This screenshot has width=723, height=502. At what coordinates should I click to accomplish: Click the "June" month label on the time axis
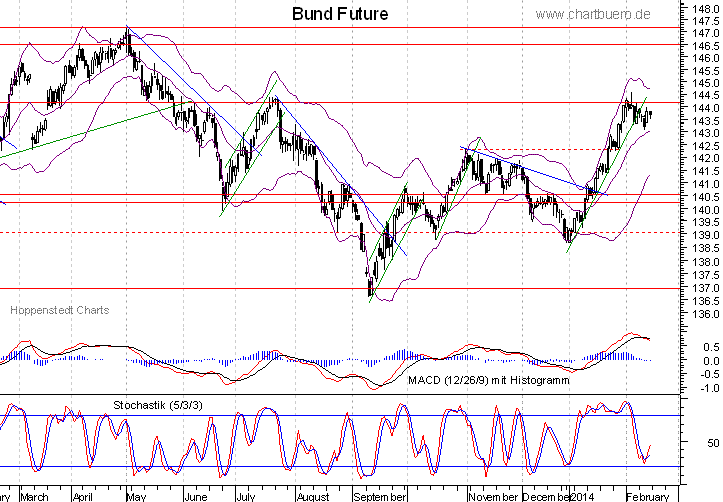click(196, 497)
